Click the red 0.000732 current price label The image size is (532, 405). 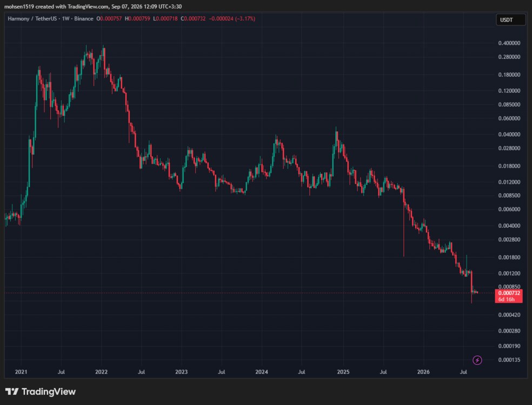click(509, 293)
